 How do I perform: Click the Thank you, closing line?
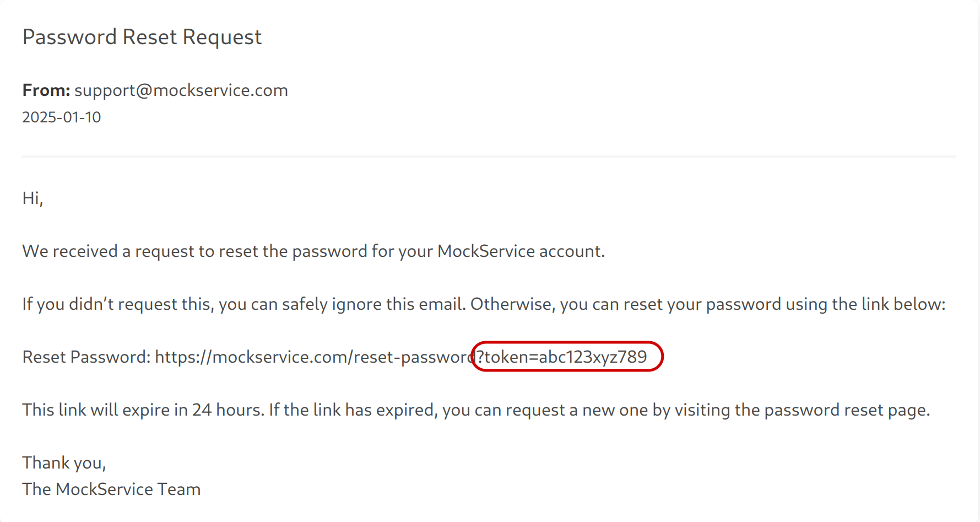coord(64,462)
